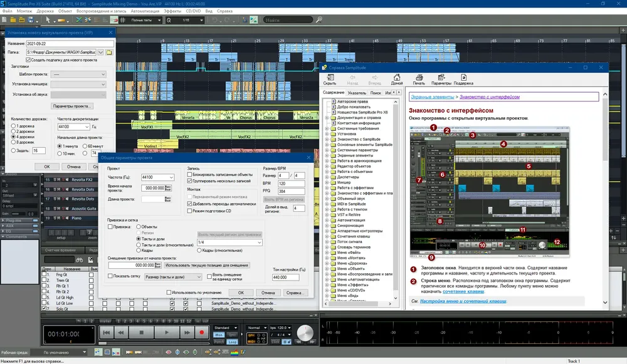Switch to the Search tab in help
The width and height of the screenshot is (627, 364).
click(x=376, y=93)
